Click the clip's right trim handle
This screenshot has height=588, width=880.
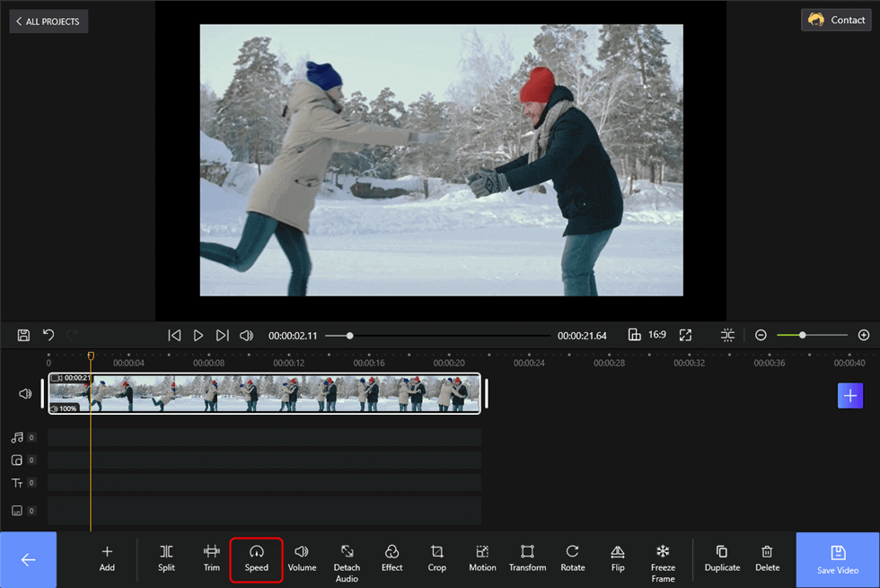tap(486, 393)
